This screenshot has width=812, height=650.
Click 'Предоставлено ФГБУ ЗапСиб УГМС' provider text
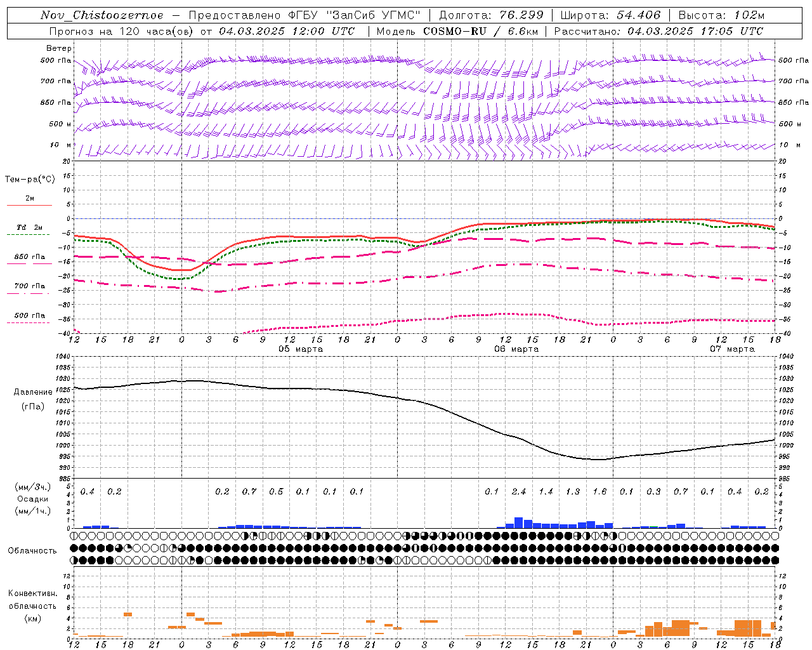coord(304,15)
